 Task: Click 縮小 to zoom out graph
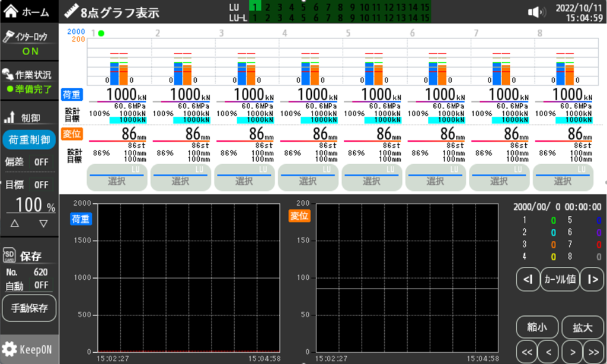[537, 328]
